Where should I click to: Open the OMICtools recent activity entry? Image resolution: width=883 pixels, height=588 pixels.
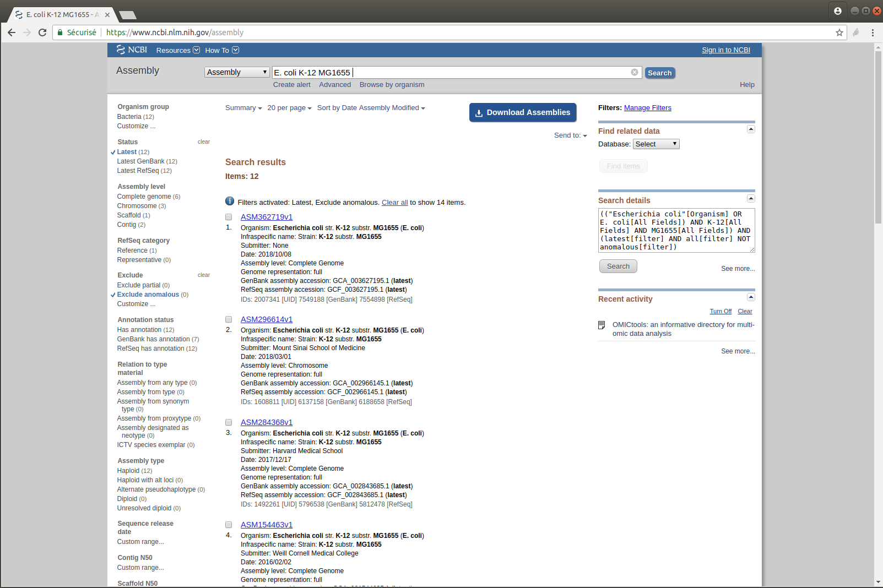click(684, 329)
